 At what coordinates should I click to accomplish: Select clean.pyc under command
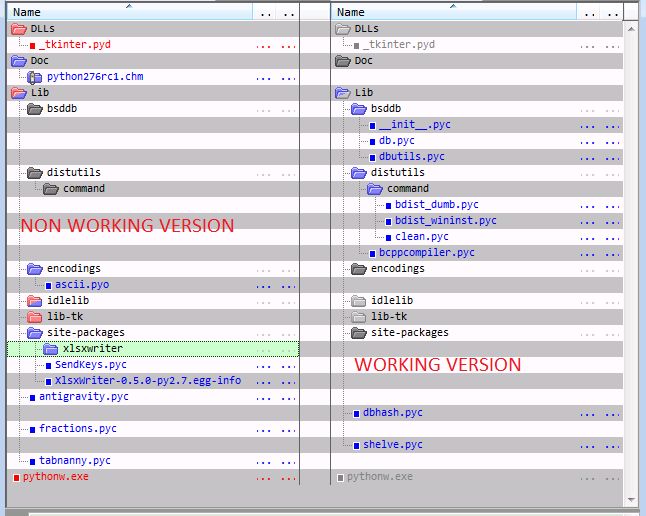click(422, 237)
